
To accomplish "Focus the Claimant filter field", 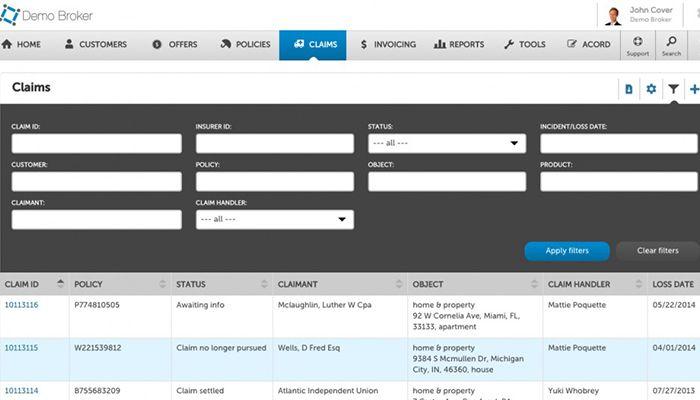I will pyautogui.click(x=96, y=220).
